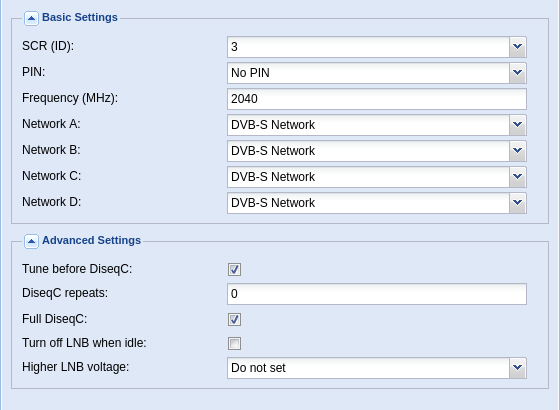Open the PIN dropdown arrow
This screenshot has height=410, width=560.
point(518,73)
